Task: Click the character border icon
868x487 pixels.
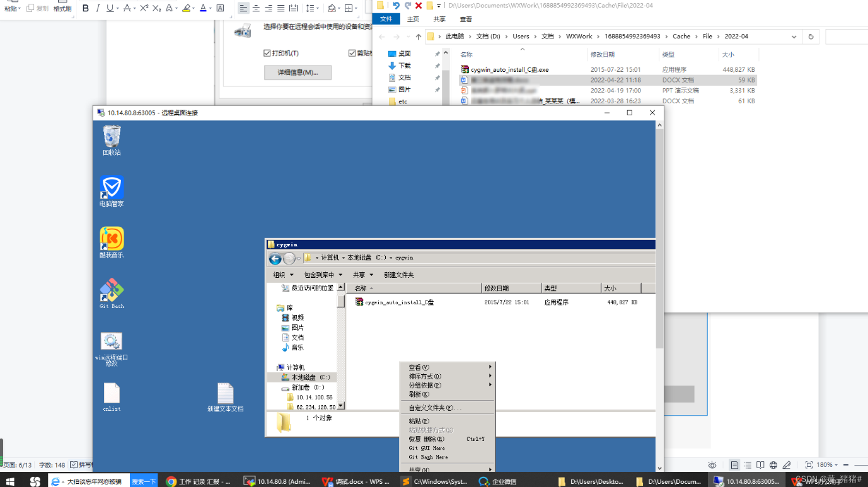Action: pyautogui.click(x=220, y=8)
